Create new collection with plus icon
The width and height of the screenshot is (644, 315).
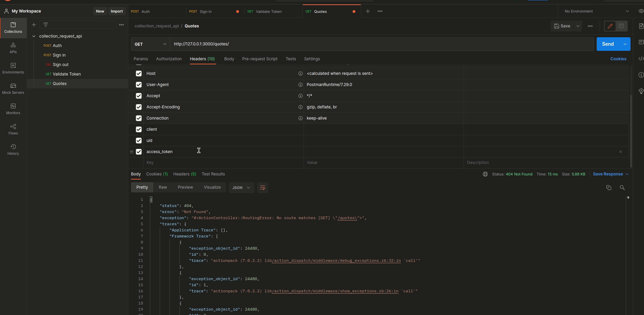(x=34, y=25)
